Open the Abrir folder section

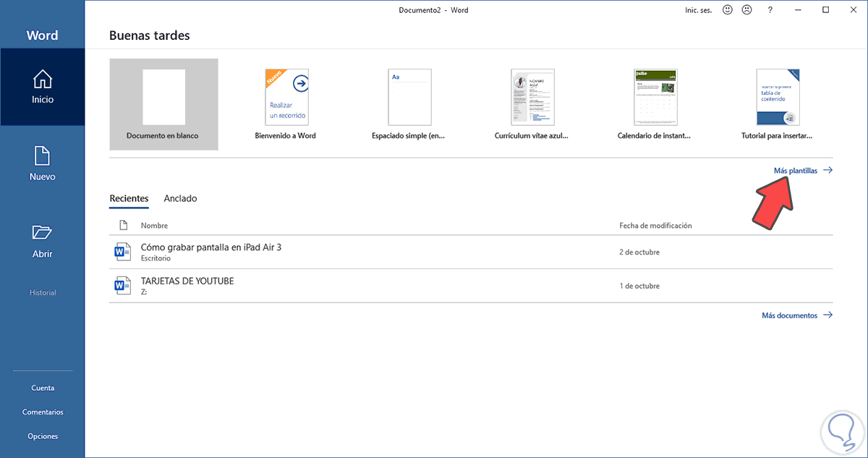[x=43, y=241]
